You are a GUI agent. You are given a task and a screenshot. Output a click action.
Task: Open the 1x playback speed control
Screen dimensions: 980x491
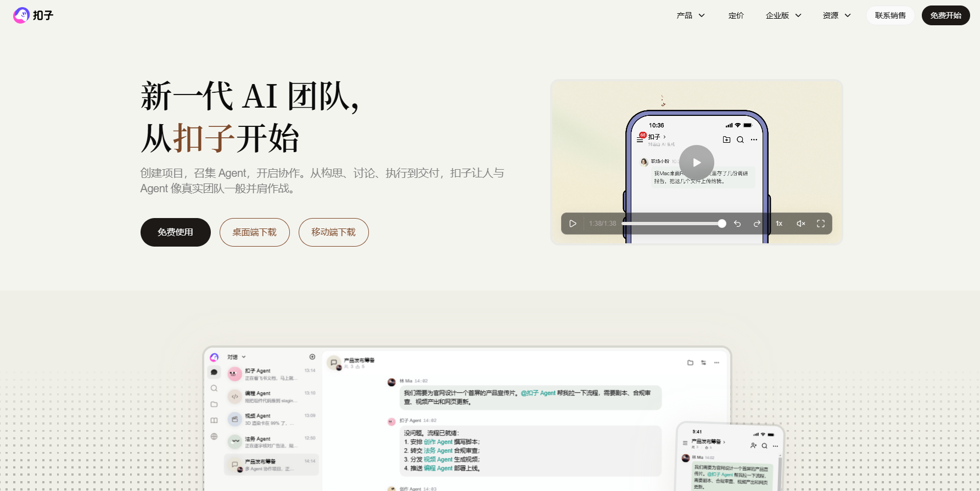(x=779, y=224)
